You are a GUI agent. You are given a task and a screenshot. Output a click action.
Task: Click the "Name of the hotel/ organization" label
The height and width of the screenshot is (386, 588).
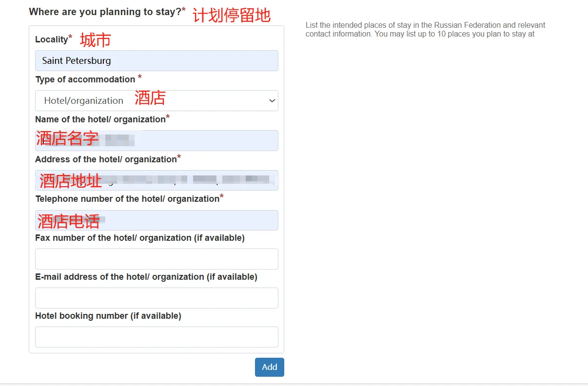click(x=100, y=119)
